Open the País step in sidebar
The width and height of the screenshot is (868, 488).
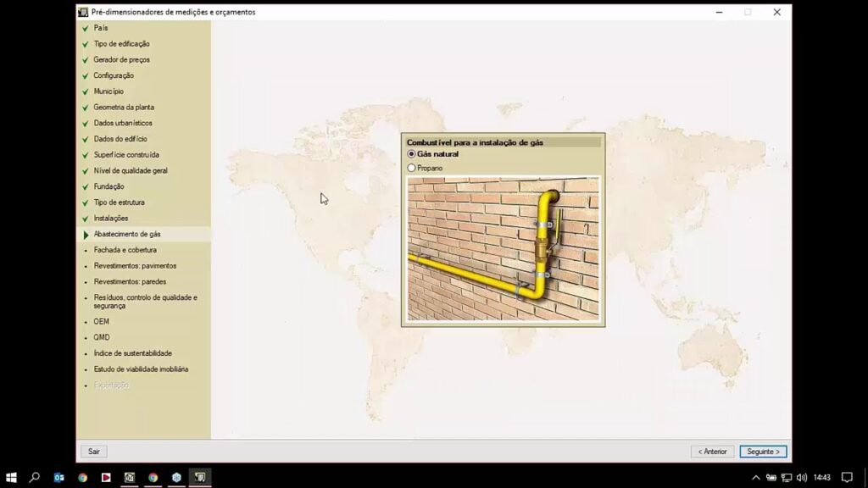tap(101, 28)
